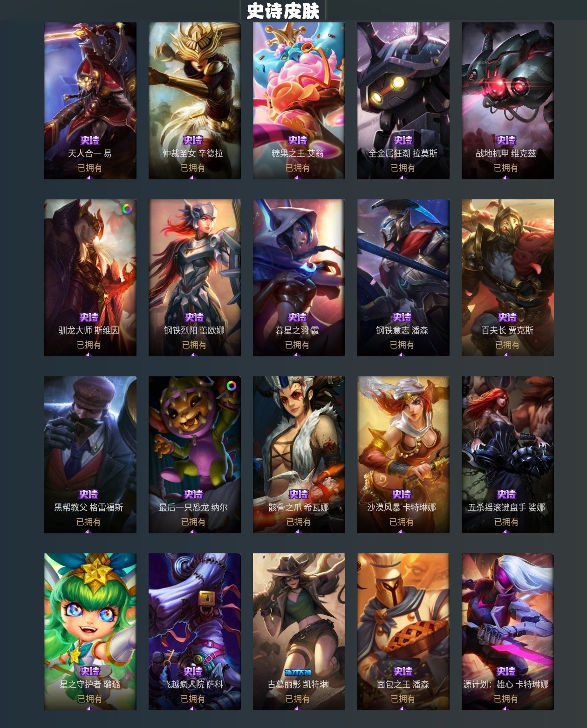Click the 骸骨之爪 希瓦娜 name label
587x728 pixels.
point(299,507)
